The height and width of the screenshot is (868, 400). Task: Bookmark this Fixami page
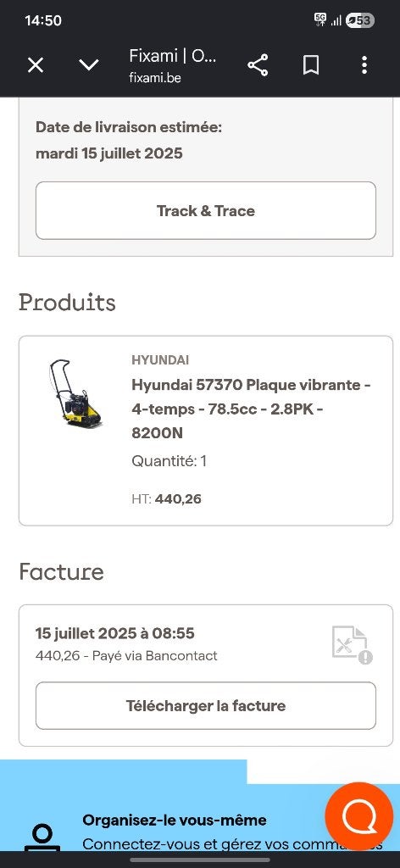pos(311,65)
